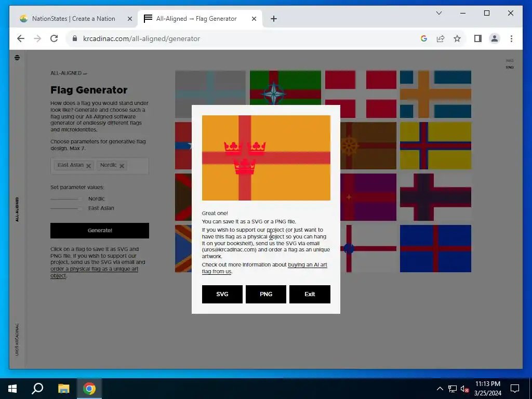
Task: Switch to NationStates Create a Nation tab
Action: point(74,19)
